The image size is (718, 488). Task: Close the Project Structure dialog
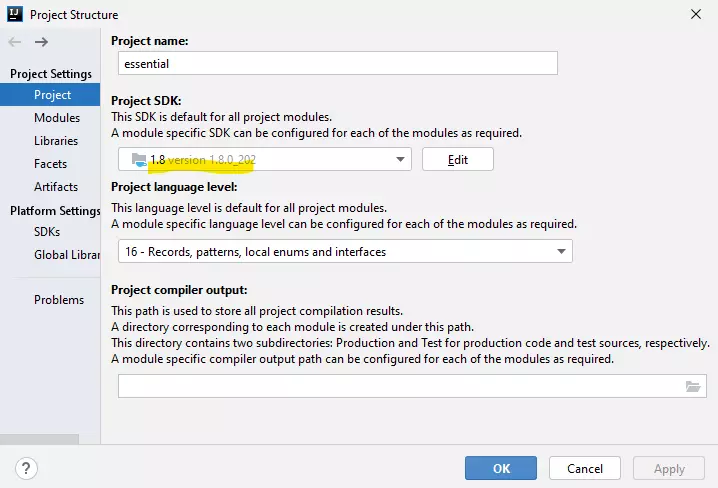(695, 14)
